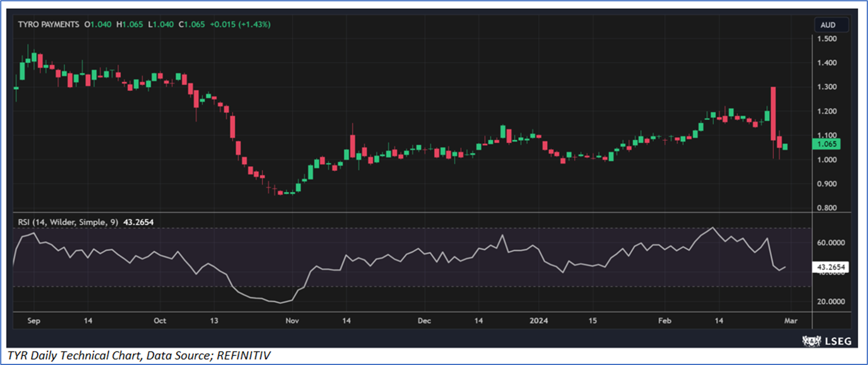The width and height of the screenshot is (868, 365).
Task: Click the TYR Daily Technical Chart caption
Action: pyautogui.click(x=139, y=356)
